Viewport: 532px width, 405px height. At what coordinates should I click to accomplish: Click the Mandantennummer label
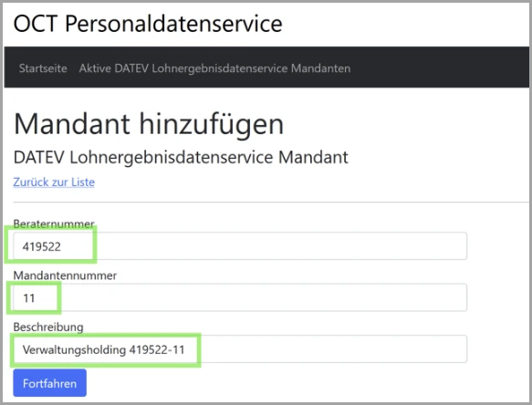65,275
